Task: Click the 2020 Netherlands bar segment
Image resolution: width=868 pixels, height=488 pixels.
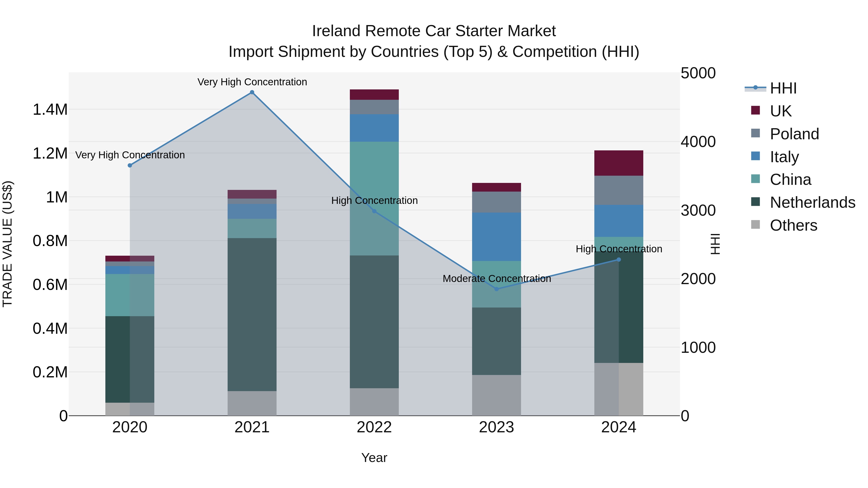Action: (x=130, y=359)
